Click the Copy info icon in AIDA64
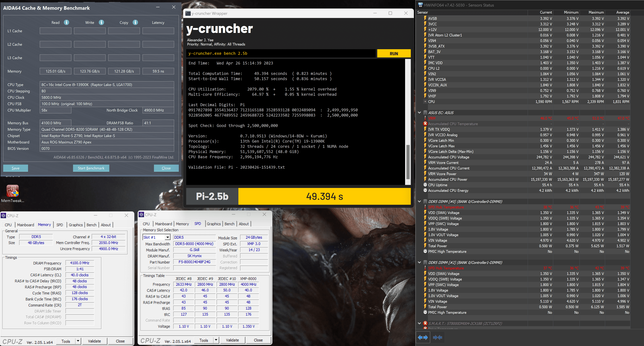This screenshot has width=644, height=346. (x=135, y=22)
